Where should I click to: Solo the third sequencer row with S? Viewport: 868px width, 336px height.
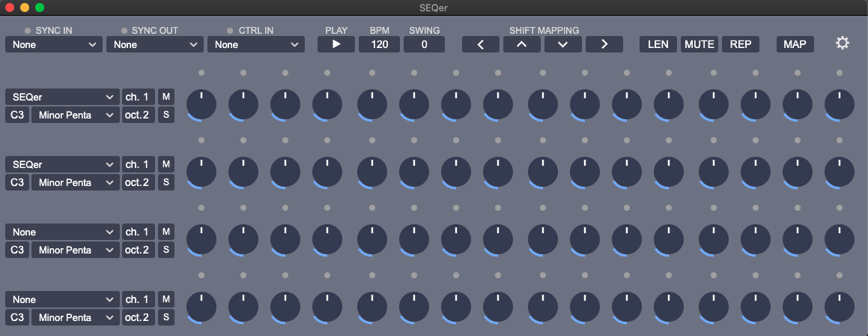point(166,250)
